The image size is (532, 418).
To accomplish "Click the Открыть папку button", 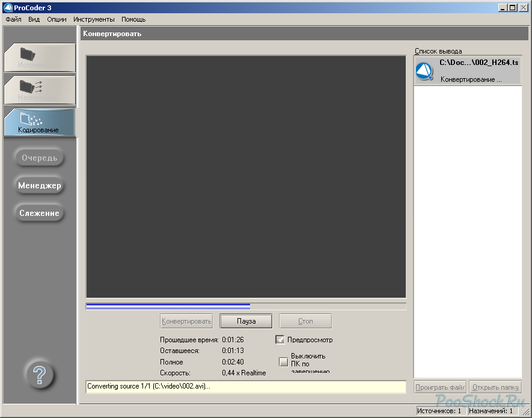I will click(x=495, y=387).
